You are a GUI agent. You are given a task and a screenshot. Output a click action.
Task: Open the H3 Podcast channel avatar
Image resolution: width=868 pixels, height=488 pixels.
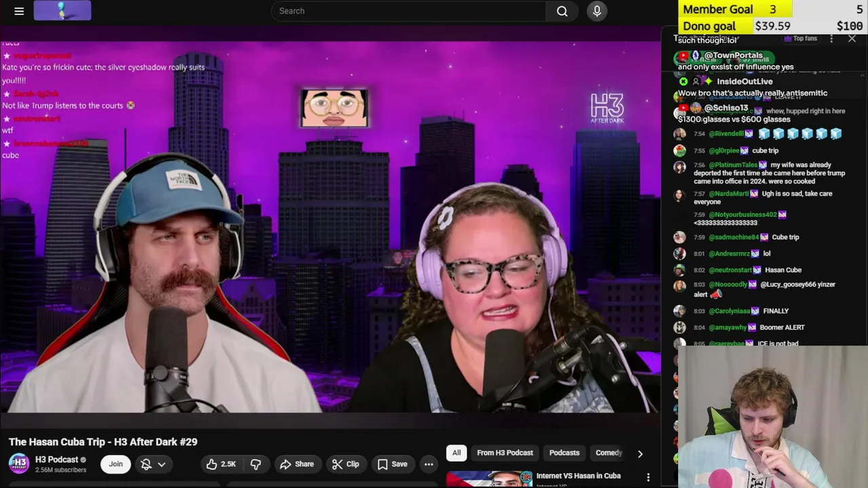pos(19,464)
